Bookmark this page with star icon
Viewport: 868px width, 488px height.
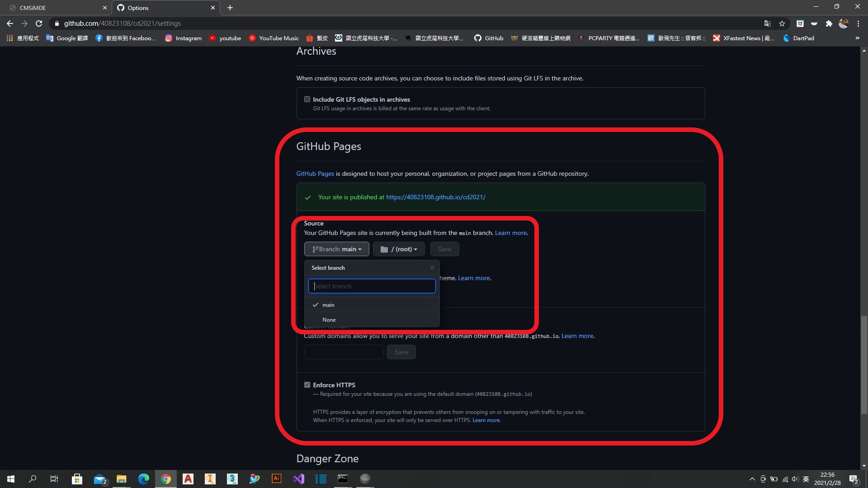pyautogui.click(x=782, y=23)
